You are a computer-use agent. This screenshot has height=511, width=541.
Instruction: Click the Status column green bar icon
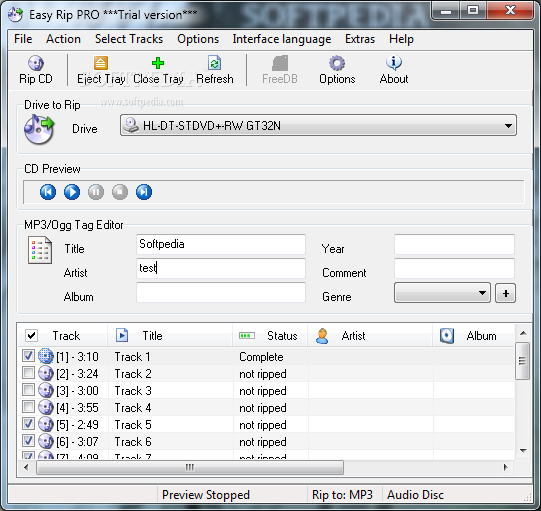coord(247,335)
